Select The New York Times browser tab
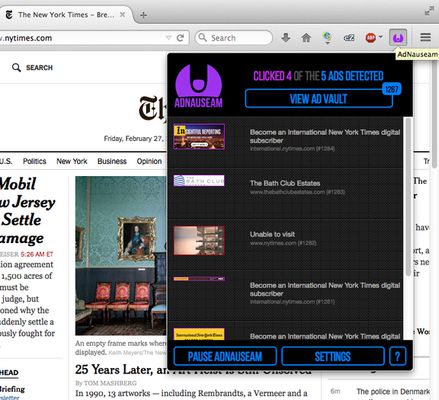 pyautogui.click(x=65, y=15)
